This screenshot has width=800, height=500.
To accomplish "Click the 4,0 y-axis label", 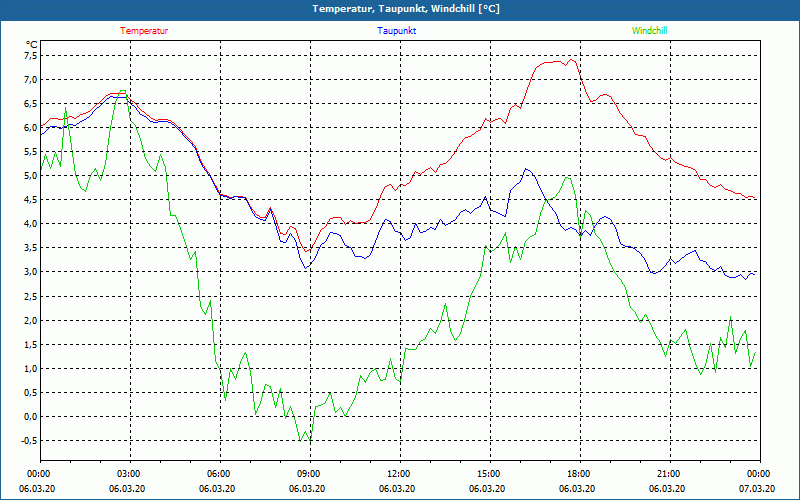I will [x=31, y=223].
